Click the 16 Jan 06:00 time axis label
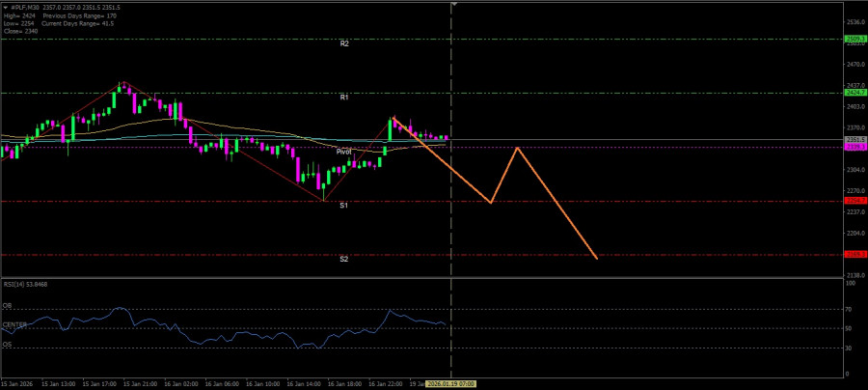This screenshot has width=868, height=390. pyautogui.click(x=223, y=384)
